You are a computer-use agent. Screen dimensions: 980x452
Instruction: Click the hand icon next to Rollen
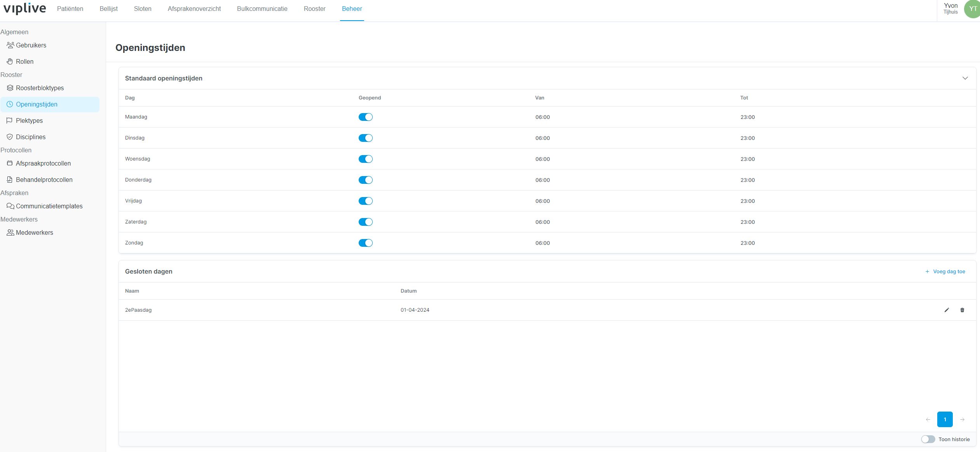click(10, 61)
